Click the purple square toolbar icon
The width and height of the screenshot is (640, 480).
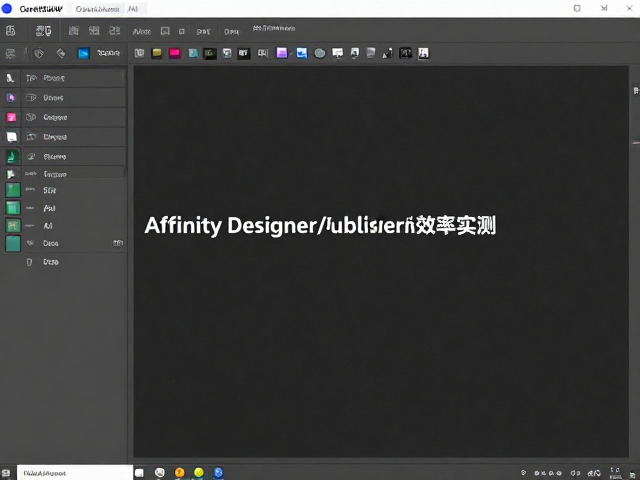tap(282, 53)
